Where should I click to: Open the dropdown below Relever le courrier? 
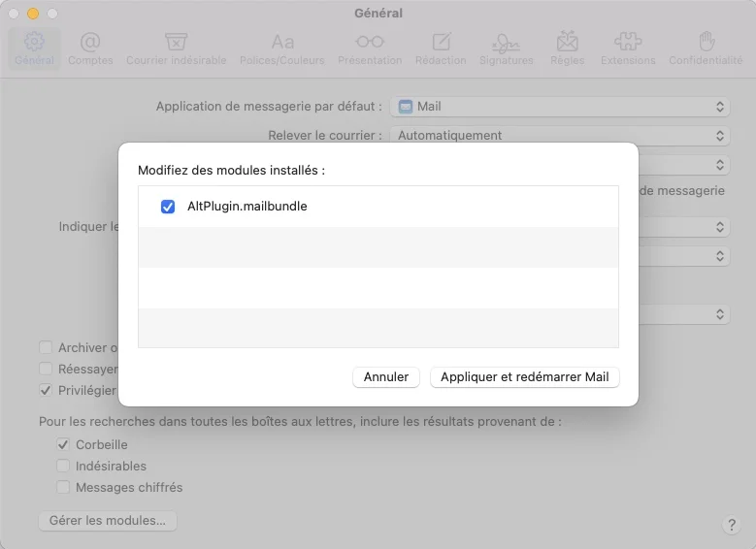coord(684,165)
